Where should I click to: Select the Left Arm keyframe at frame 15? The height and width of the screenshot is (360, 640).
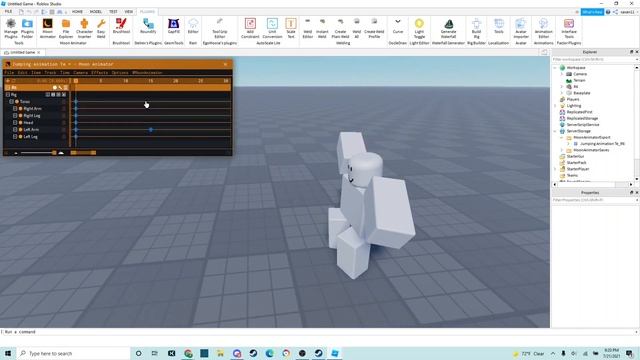coord(151,129)
